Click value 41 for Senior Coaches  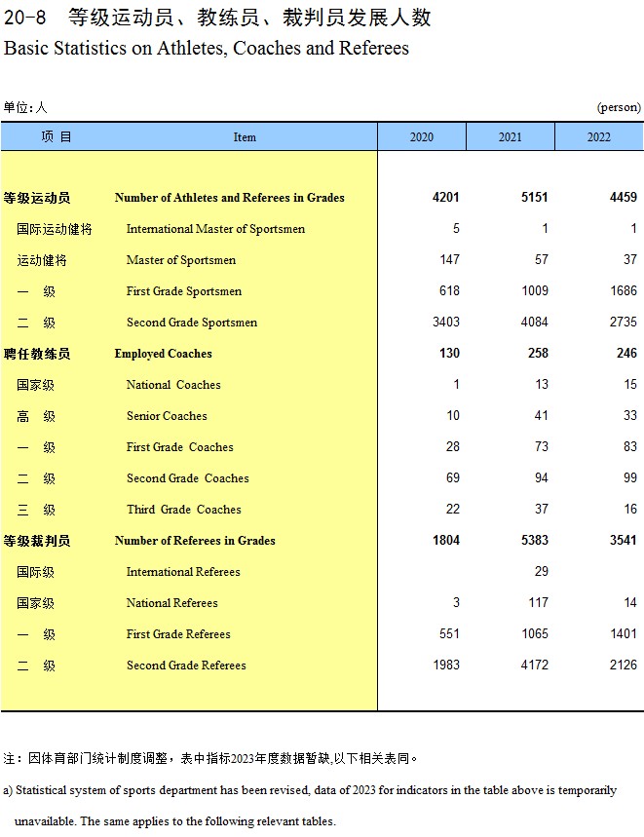(542, 415)
